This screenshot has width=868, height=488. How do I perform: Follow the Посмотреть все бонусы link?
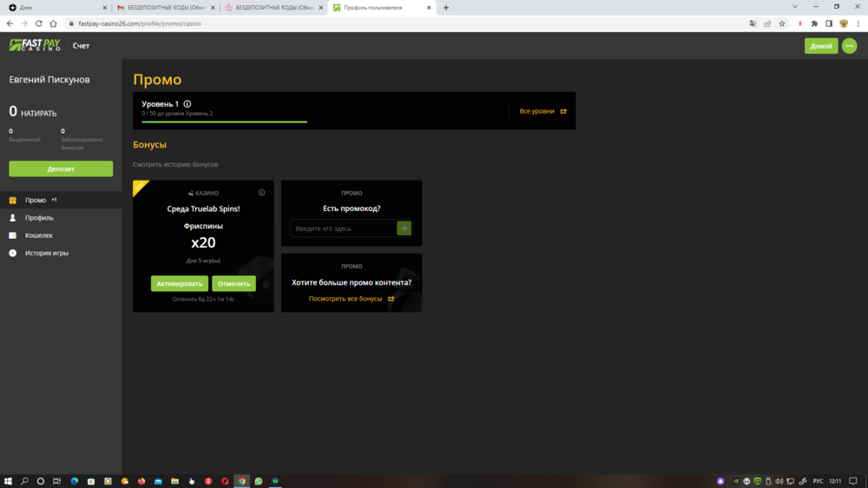click(x=351, y=299)
